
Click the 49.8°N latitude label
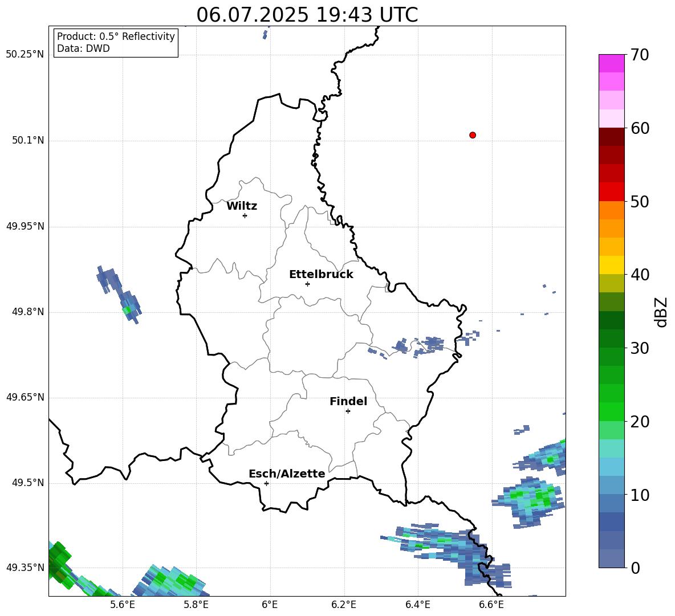click(28, 312)
